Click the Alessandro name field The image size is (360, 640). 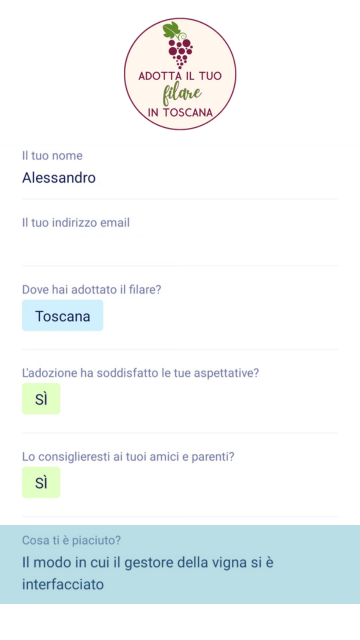coord(180,178)
